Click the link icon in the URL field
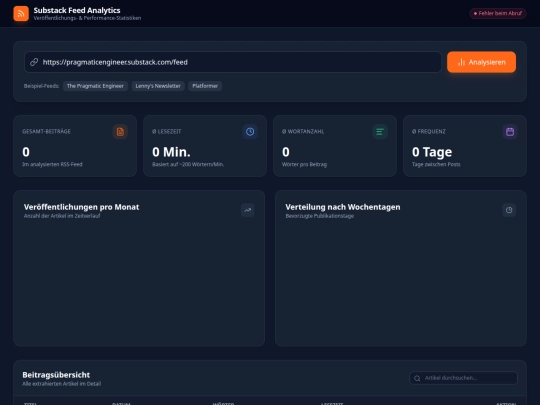540x405 pixels. pyautogui.click(x=34, y=62)
